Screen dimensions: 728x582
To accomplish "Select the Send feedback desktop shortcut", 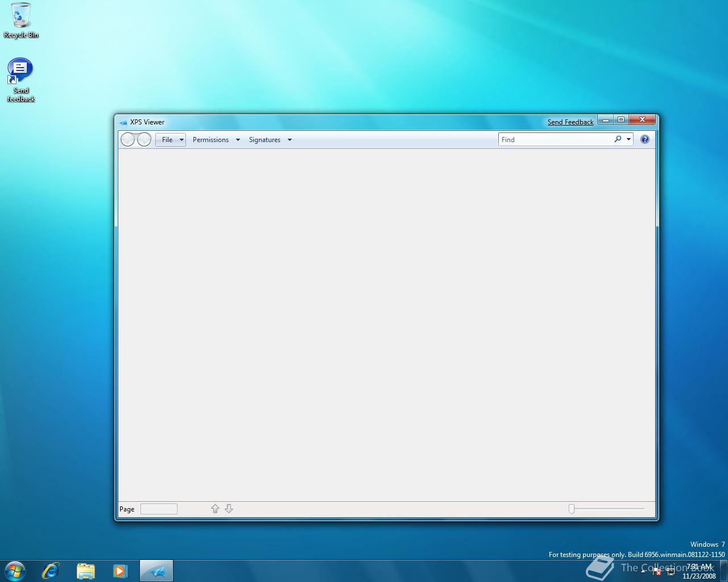I will (x=21, y=80).
